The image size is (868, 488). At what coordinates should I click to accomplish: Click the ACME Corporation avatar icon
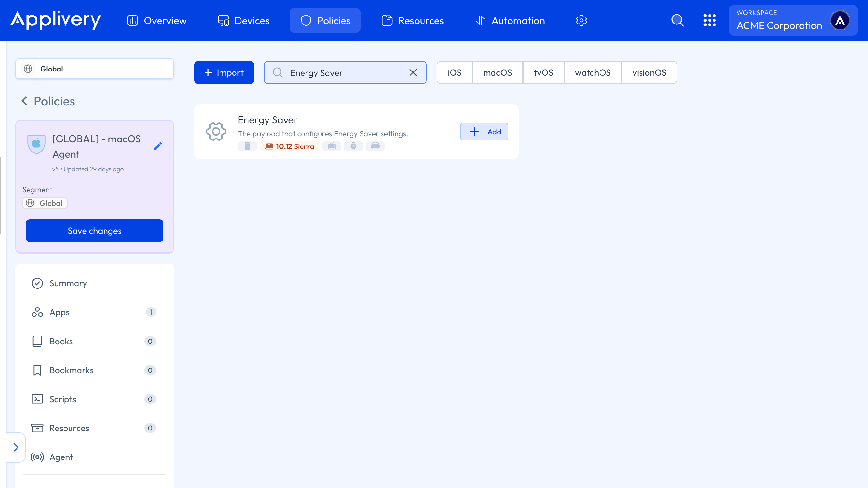pyautogui.click(x=840, y=21)
